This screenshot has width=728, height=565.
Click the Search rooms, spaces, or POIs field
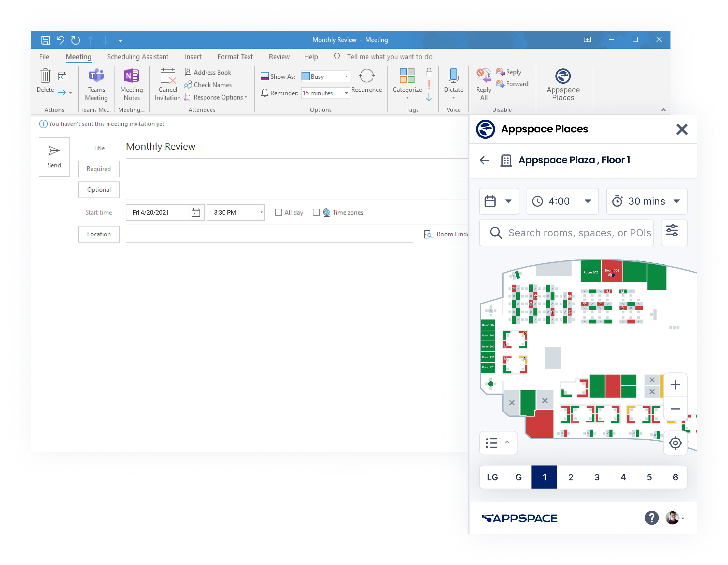[x=566, y=232]
